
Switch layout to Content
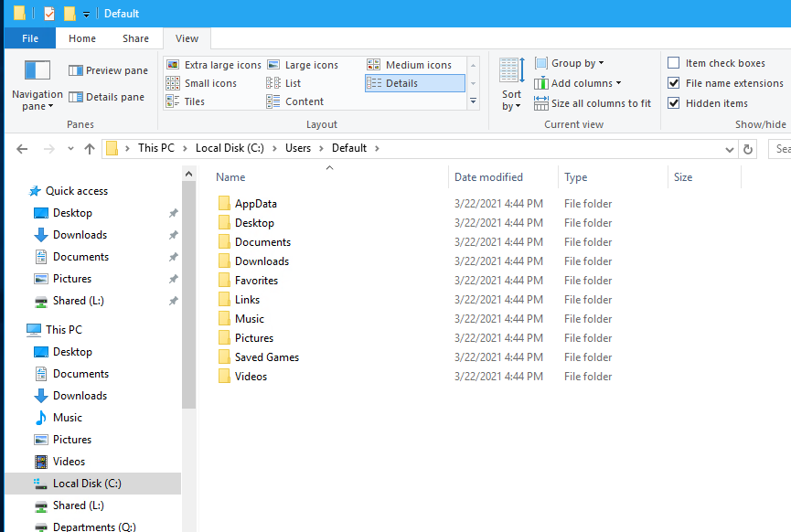pyautogui.click(x=295, y=101)
